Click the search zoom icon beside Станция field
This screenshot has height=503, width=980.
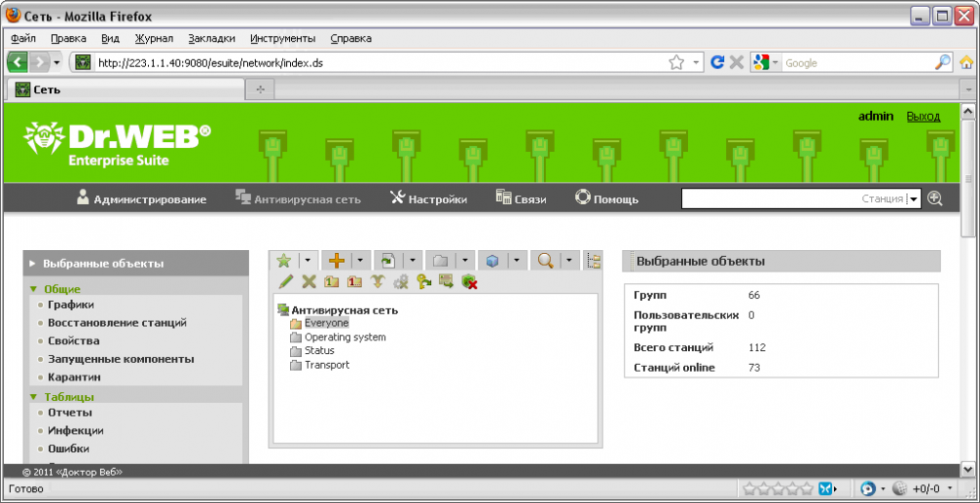click(x=934, y=198)
